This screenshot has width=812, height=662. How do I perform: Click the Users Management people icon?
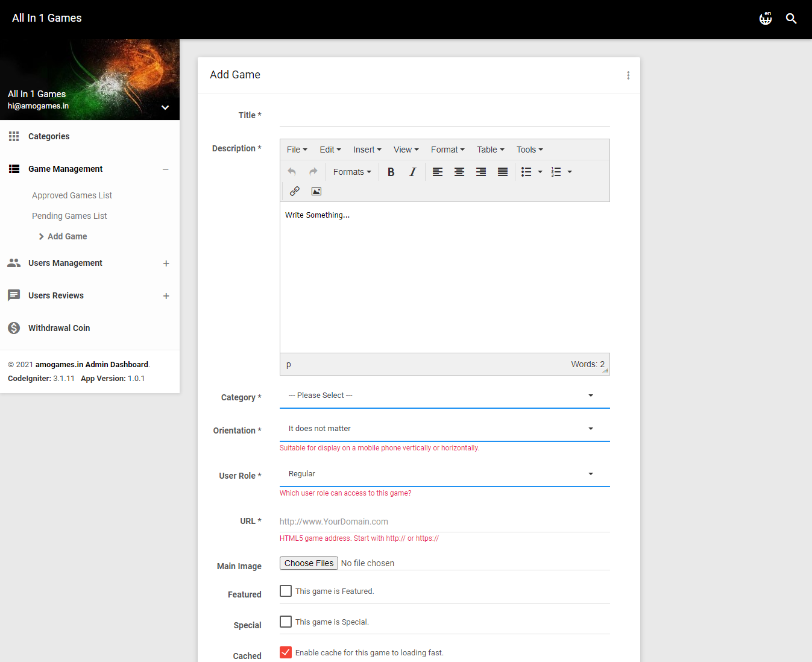[x=14, y=263]
